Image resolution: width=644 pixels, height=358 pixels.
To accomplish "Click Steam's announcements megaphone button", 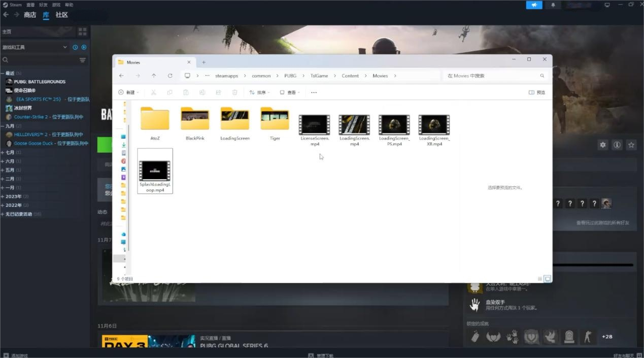I will (534, 5).
